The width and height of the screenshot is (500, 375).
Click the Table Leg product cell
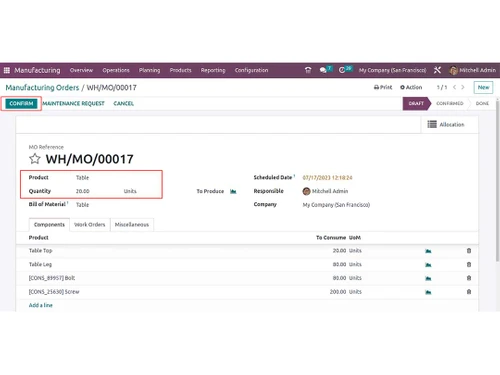[40, 265]
